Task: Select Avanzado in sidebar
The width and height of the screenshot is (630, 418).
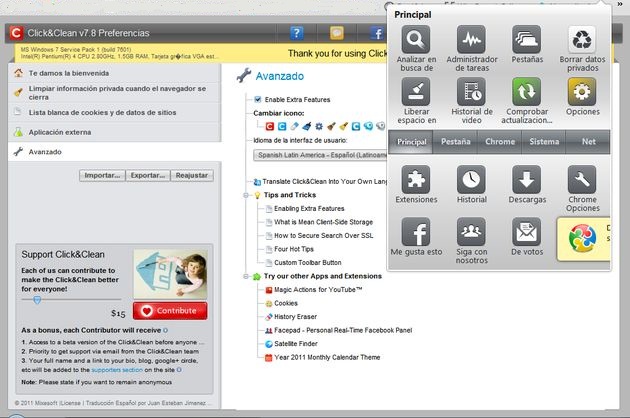Action: click(x=115, y=152)
